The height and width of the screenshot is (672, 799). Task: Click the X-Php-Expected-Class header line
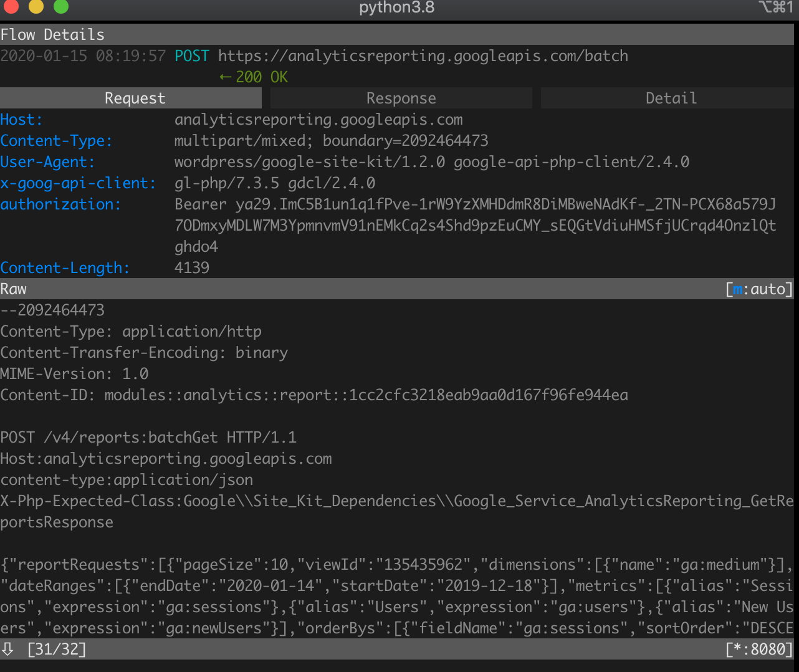[397, 512]
